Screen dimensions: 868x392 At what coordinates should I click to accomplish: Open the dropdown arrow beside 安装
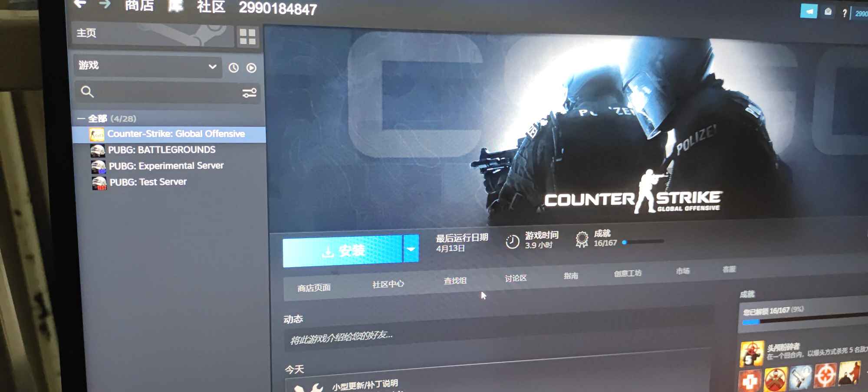[x=411, y=248]
